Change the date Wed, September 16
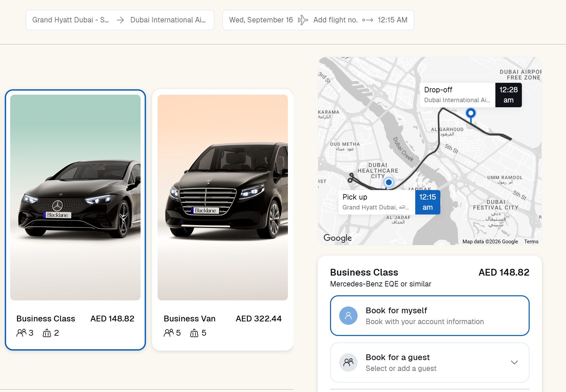Screen dimensions: 566x392 pos(261,20)
